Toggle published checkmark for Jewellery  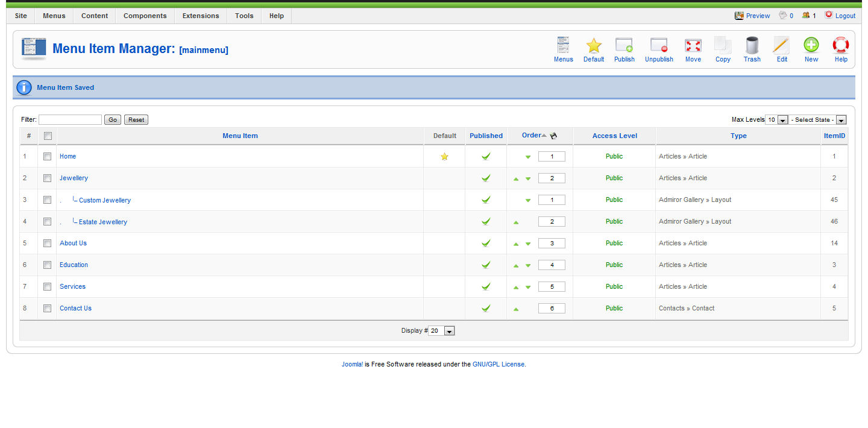[486, 178]
